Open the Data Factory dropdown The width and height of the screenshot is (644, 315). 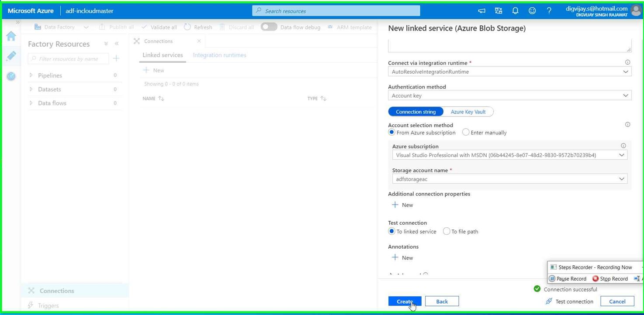point(62,27)
